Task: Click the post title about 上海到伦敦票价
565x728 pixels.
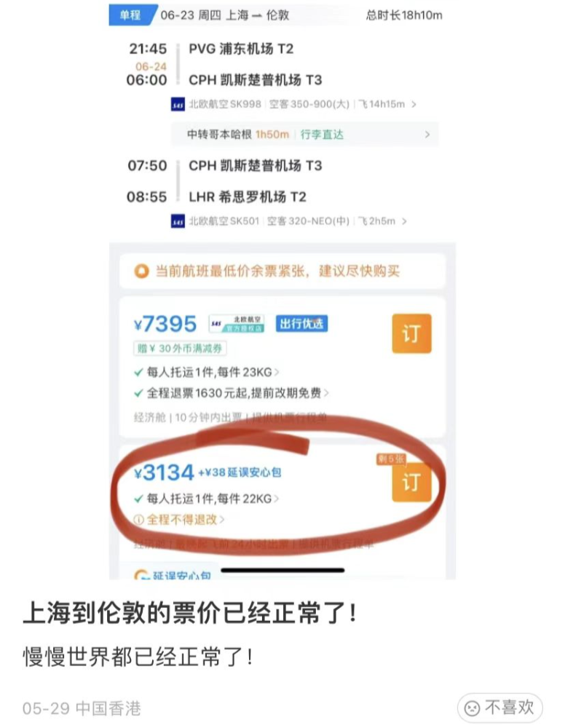Action: (190, 613)
